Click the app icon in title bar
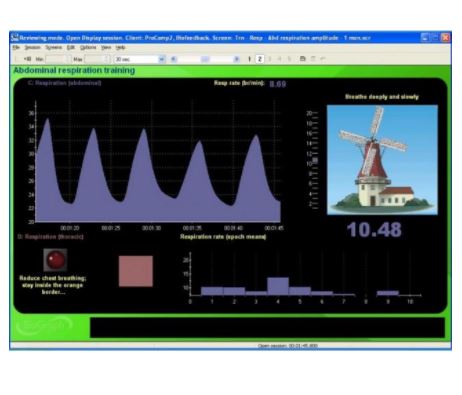 tap(15, 37)
